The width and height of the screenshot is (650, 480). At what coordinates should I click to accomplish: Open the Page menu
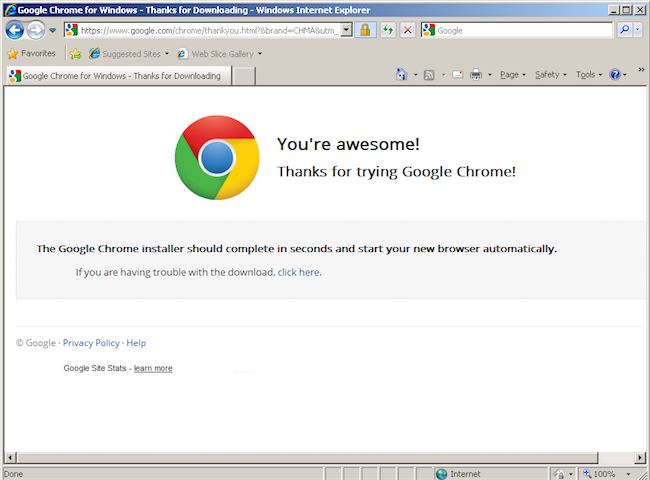[x=513, y=75]
